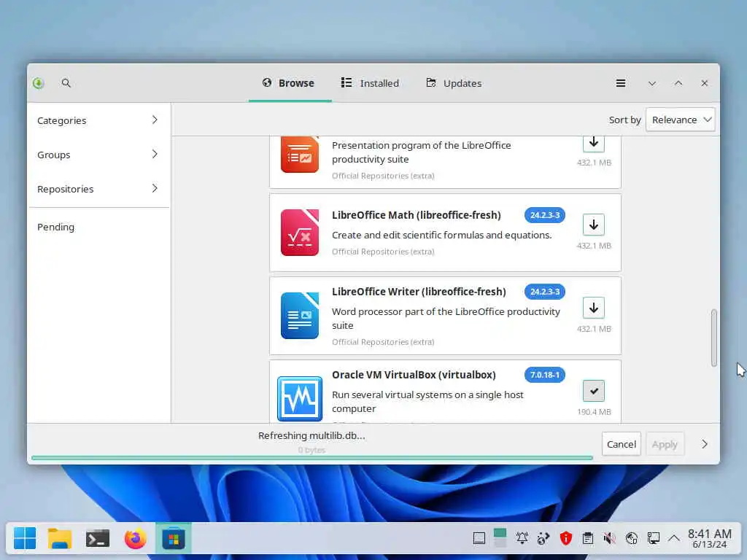Click the LibreOffice Math app icon
This screenshot has height=560, width=747.
pyautogui.click(x=300, y=233)
